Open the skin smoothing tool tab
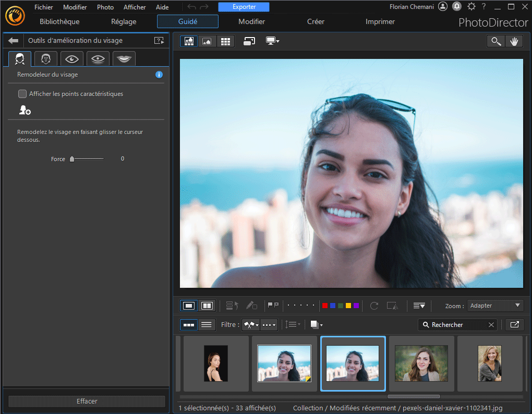 click(45, 58)
